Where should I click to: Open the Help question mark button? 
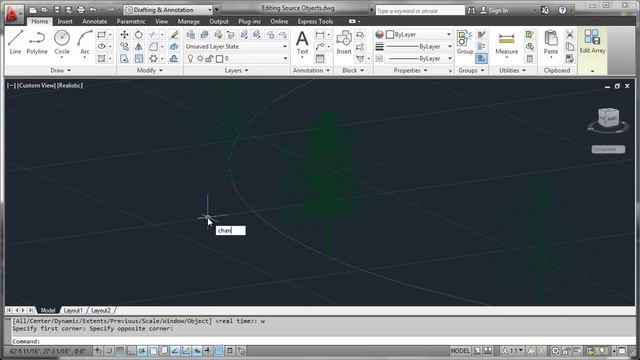[562, 10]
